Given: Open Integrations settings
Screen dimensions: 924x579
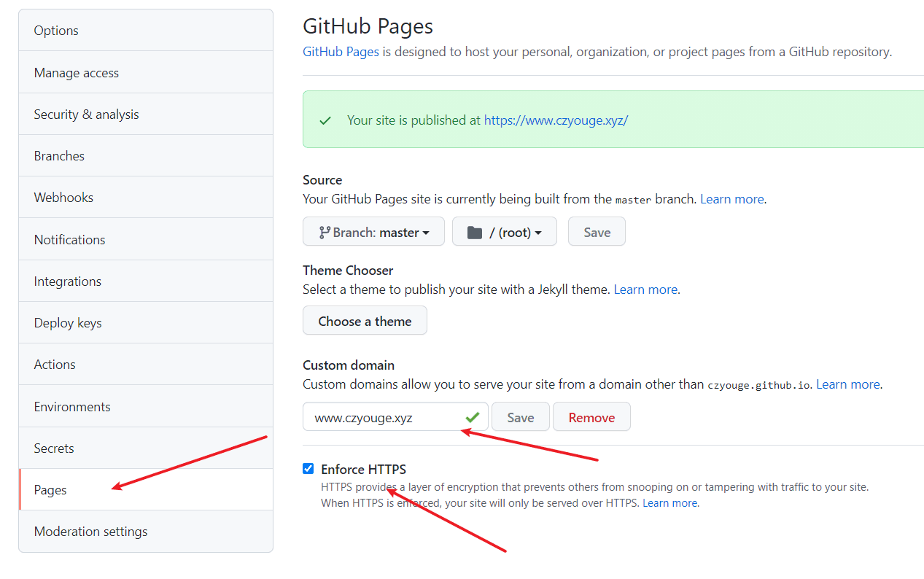Looking at the screenshot, I should tap(146, 281).
